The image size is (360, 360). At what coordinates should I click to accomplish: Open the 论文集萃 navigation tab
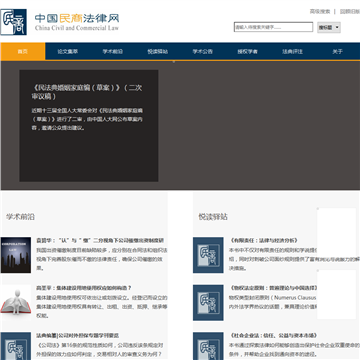(68, 52)
